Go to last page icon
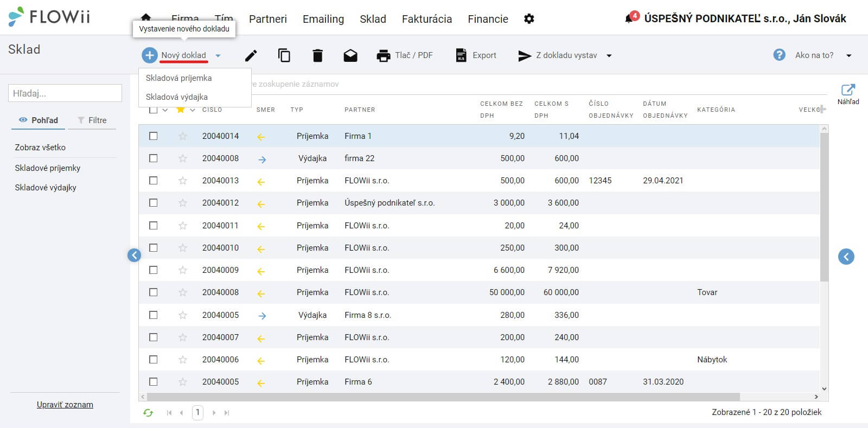 (227, 413)
